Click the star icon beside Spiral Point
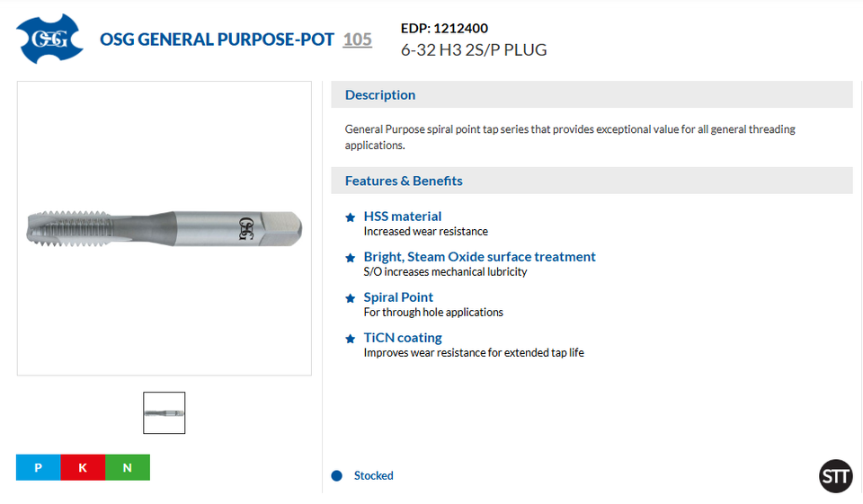Screen dimensions: 863x504 [351, 298]
